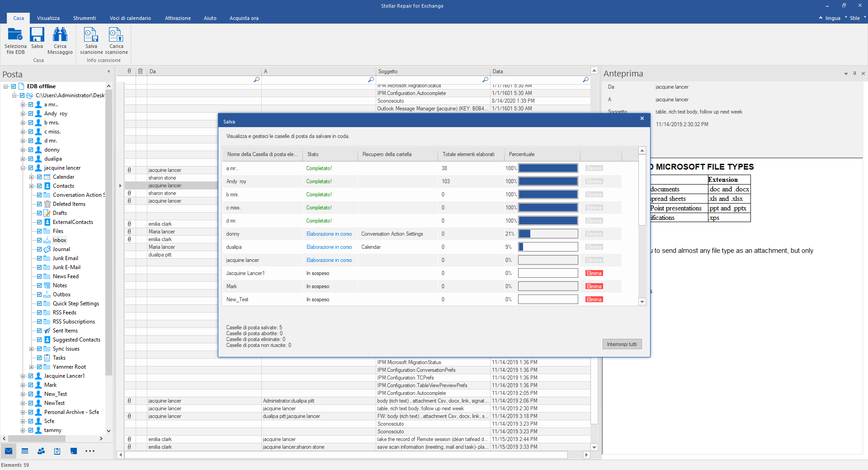Toggle checkbox for tammy mailbox
Viewport: 868px width, 470px height.
pyautogui.click(x=31, y=430)
